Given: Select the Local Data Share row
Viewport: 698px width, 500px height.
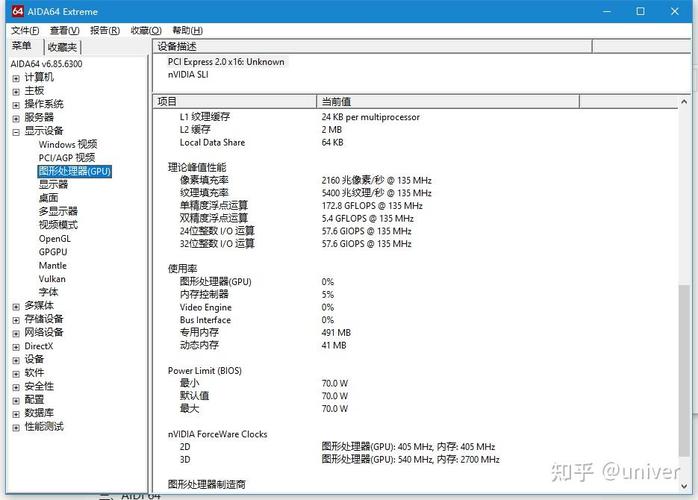Looking at the screenshot, I should [x=261, y=142].
